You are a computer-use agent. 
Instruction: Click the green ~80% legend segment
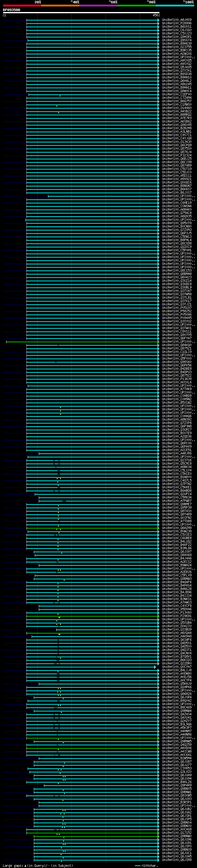coord(137,6)
